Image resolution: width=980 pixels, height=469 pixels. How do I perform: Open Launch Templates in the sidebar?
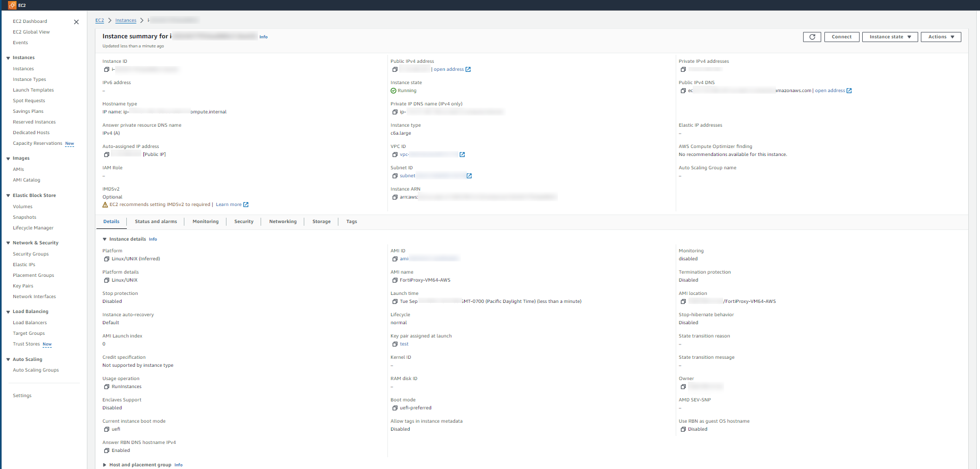point(33,90)
